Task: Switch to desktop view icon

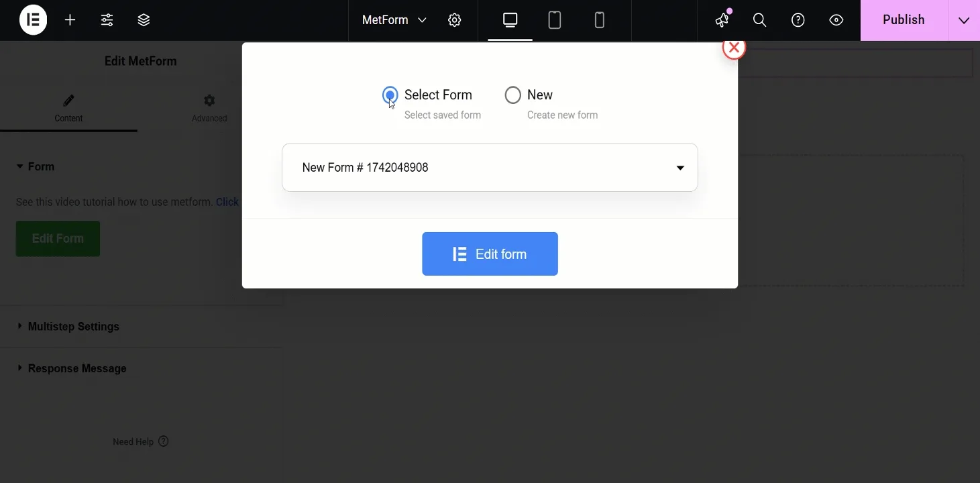Action: pyautogui.click(x=510, y=20)
